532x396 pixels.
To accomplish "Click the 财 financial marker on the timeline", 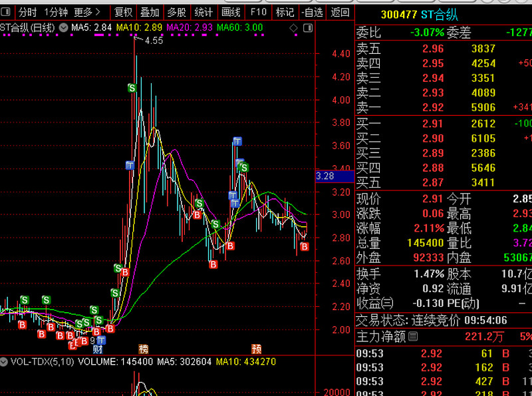I will [x=98, y=349].
